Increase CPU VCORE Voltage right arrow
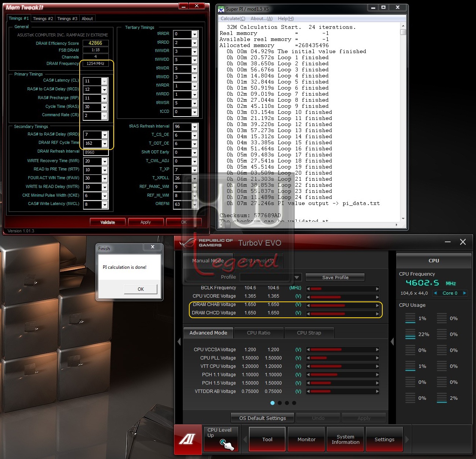 click(x=377, y=297)
